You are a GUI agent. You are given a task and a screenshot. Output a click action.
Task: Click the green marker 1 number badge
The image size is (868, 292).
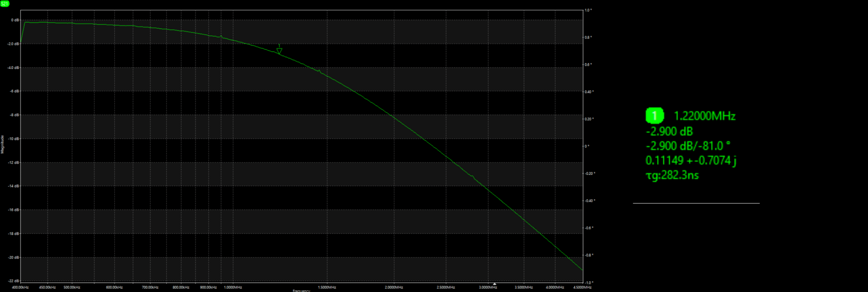click(x=654, y=116)
